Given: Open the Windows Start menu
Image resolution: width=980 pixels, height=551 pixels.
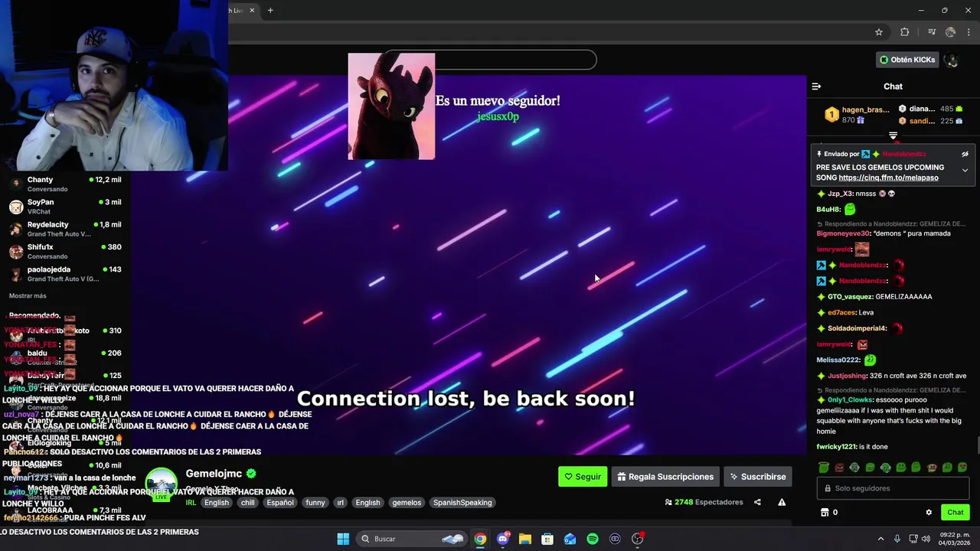Looking at the screenshot, I should 343,539.
